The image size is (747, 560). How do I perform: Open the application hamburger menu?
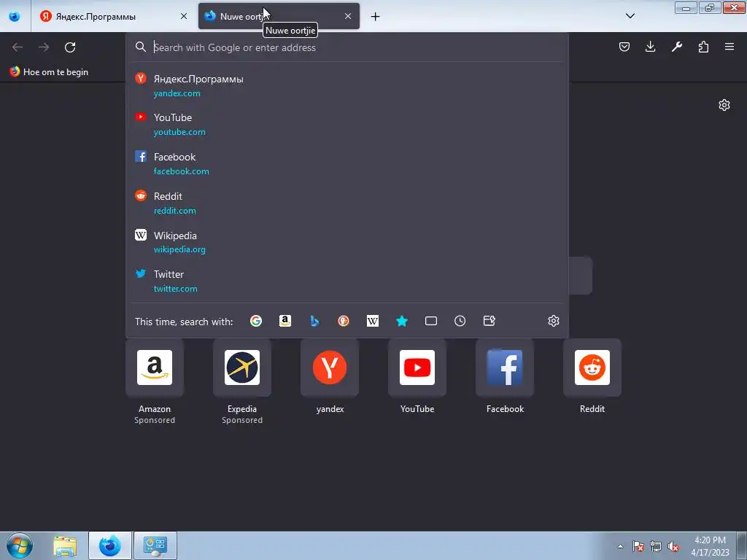729,47
